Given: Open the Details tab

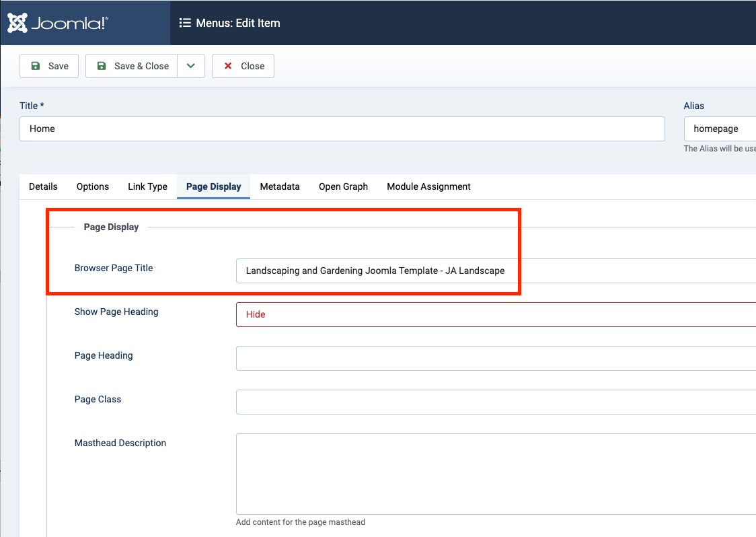Looking at the screenshot, I should 43,186.
